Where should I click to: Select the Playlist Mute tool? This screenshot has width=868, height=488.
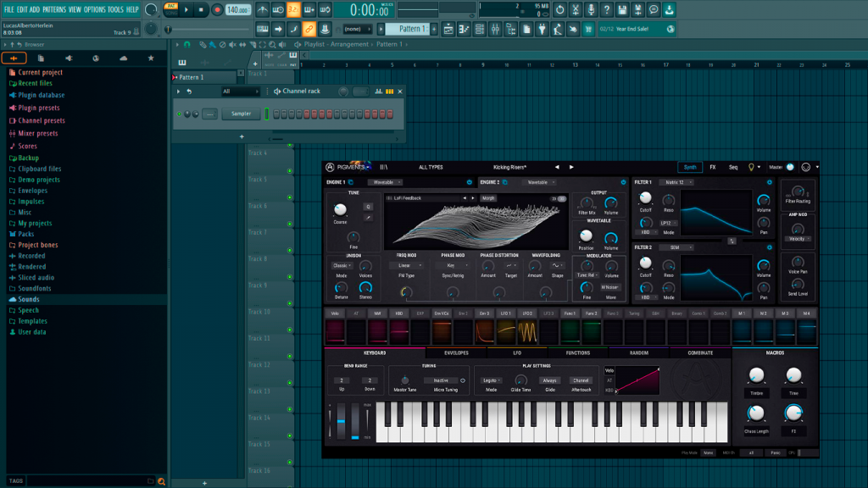(232, 45)
